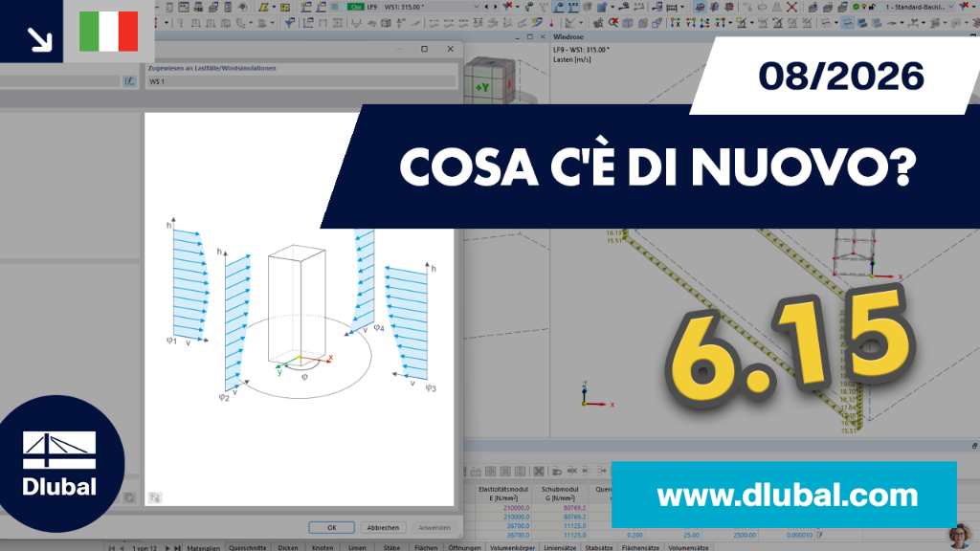Go to last table record
This screenshot has height=551, width=980.
point(177,548)
